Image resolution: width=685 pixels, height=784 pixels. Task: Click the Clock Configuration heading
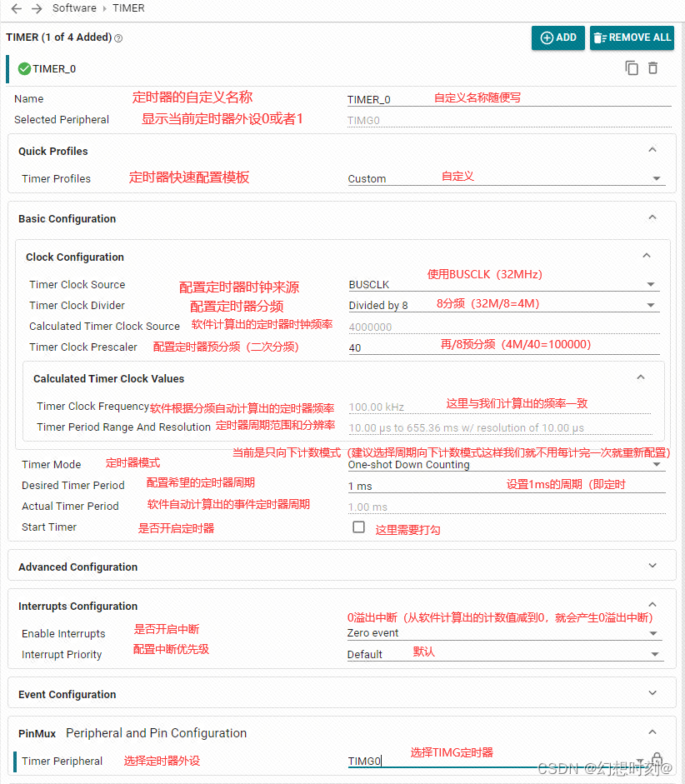coord(75,257)
